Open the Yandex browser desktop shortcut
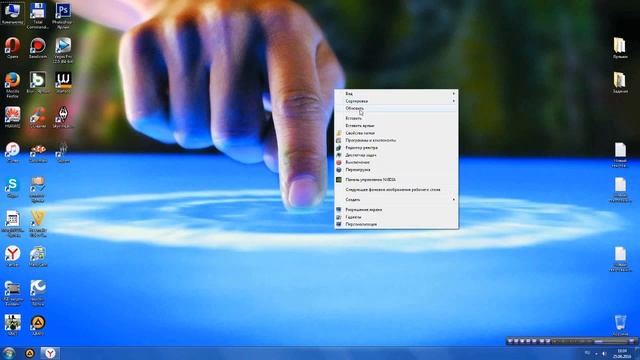This screenshot has width=640, height=360. [x=12, y=256]
